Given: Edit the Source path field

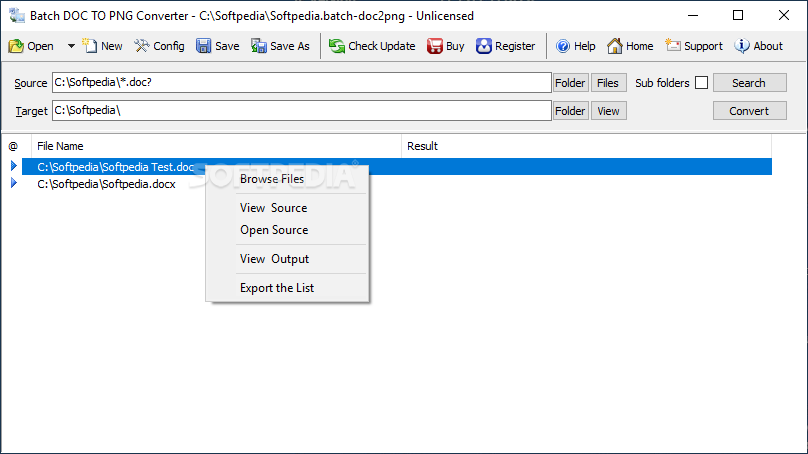Looking at the screenshot, I should (301, 82).
